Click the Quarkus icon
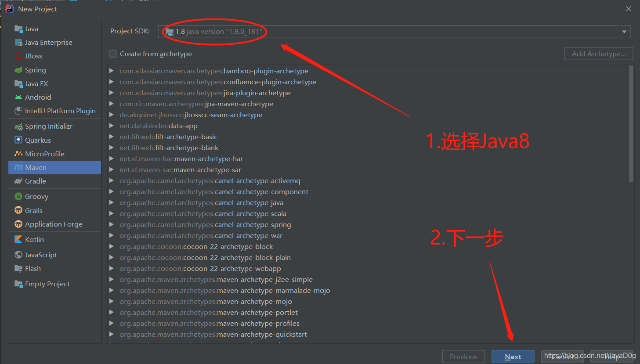 point(18,140)
